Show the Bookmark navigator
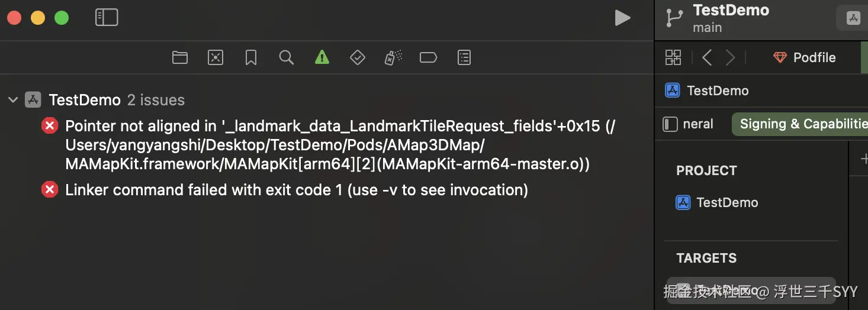868x310 pixels. pyautogui.click(x=251, y=57)
